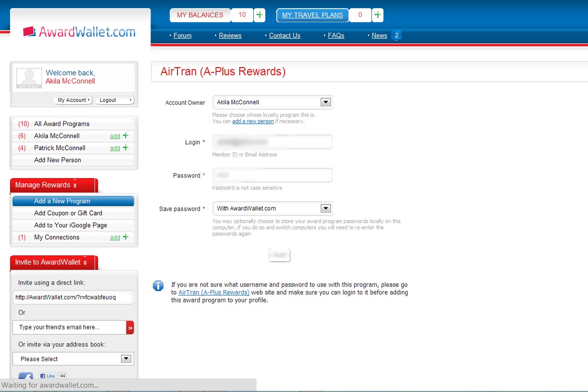Open the Reviews page

coord(230,35)
